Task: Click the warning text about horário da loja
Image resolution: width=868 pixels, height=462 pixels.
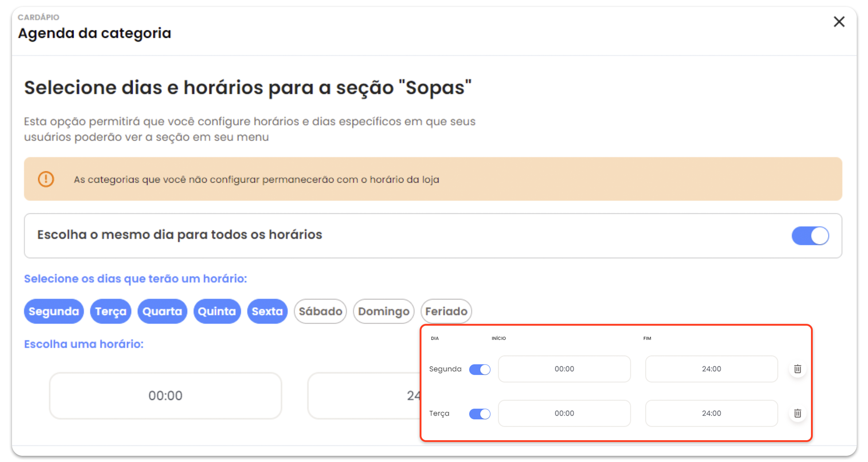Action: pos(257,180)
